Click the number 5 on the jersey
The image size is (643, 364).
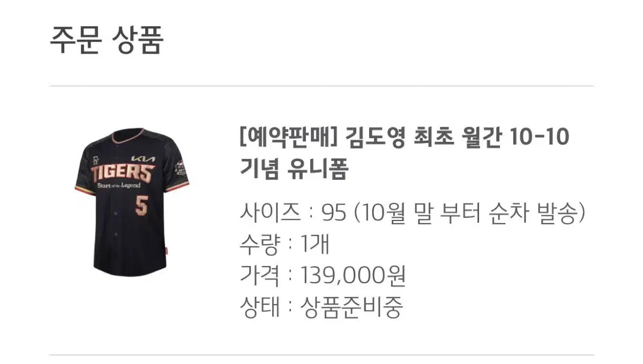coord(141,206)
